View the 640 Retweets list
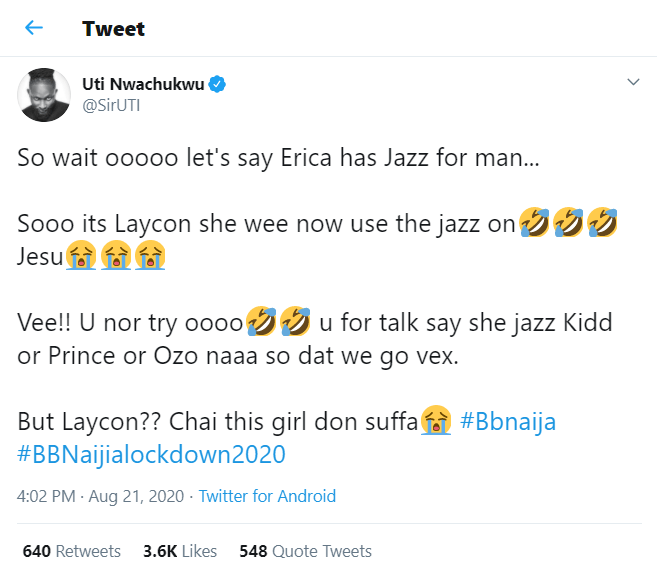The height and width of the screenshot is (578, 657). tap(72, 551)
